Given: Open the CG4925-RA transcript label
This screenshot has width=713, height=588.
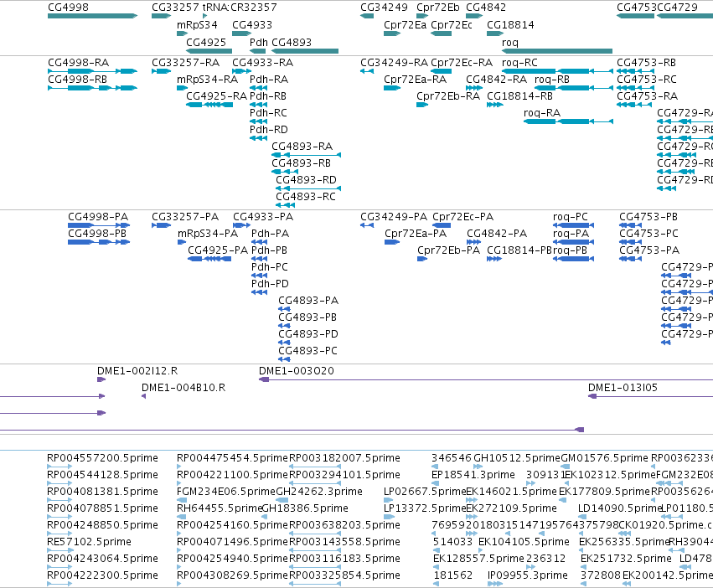Looking at the screenshot, I should tap(216, 96).
